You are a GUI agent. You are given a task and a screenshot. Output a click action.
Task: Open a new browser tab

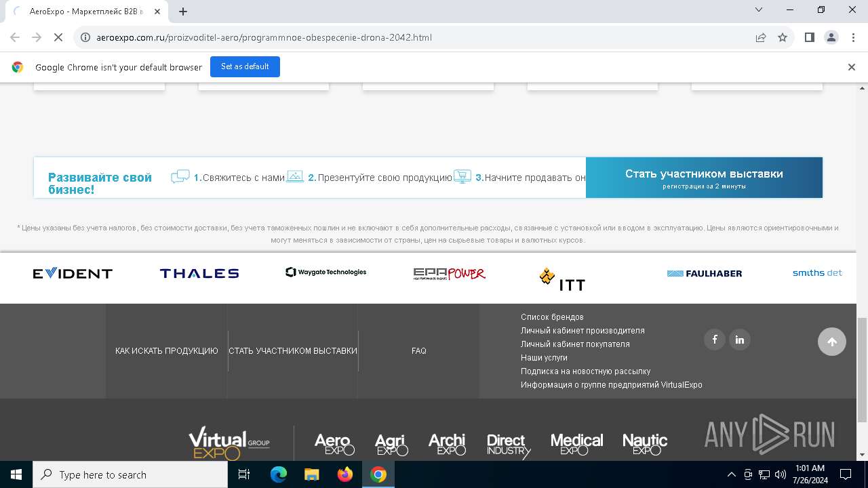click(183, 11)
